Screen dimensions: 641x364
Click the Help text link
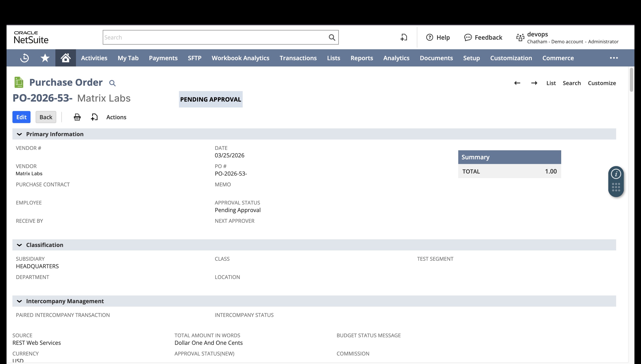tap(443, 37)
